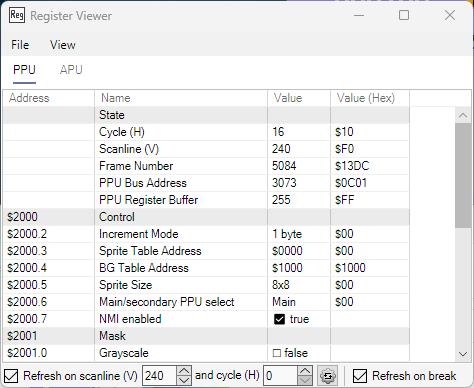Select the PPU tab
Screen dimensions: 474x388
point(24,70)
